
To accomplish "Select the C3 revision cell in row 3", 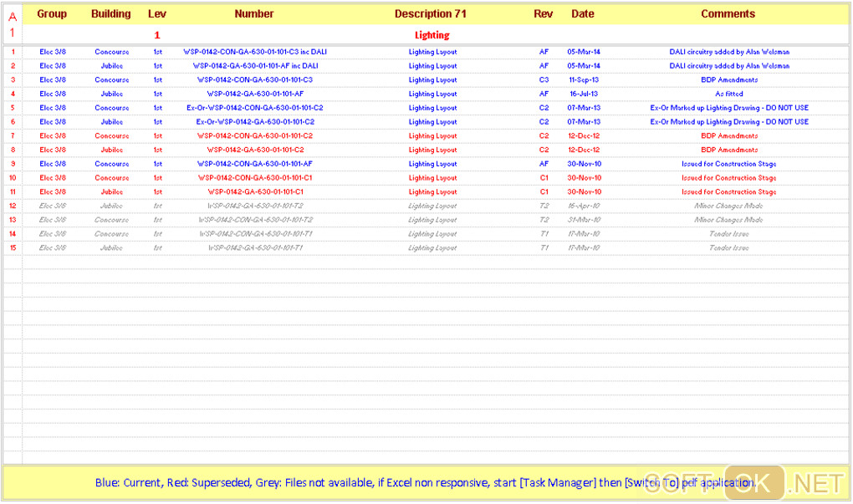I will (x=544, y=80).
